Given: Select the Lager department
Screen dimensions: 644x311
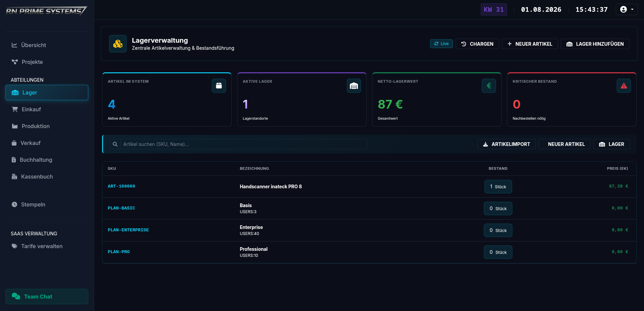Looking at the screenshot, I should click(47, 92).
